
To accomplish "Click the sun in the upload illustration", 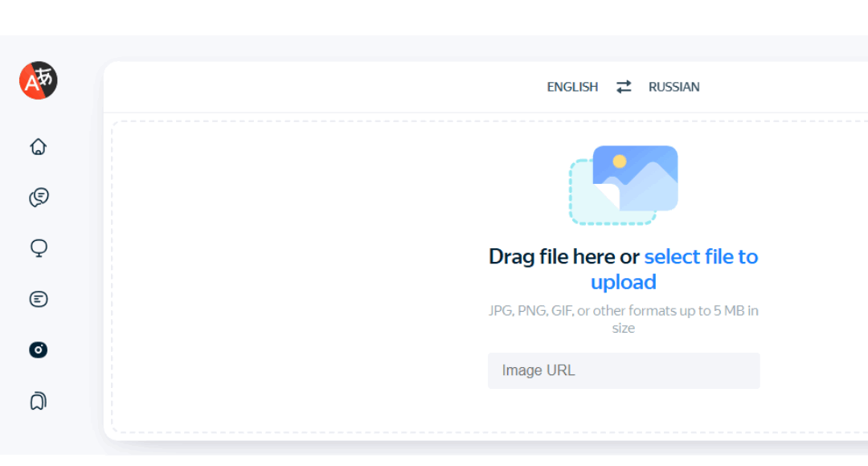I will coord(619,161).
